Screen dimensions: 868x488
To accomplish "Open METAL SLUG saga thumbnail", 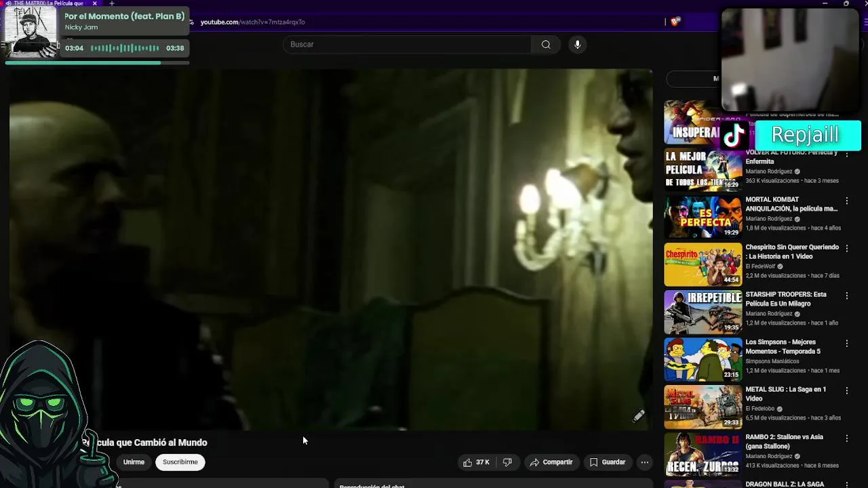I will click(x=703, y=407).
